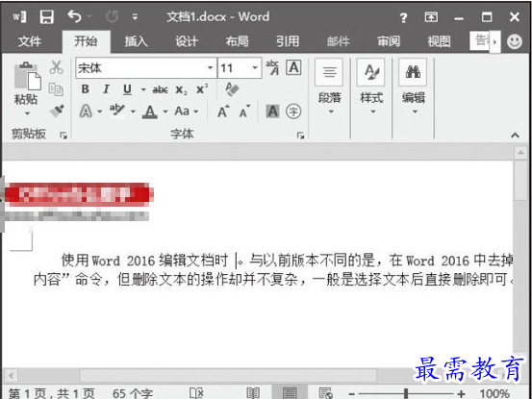Image resolution: width=532 pixels, height=399 pixels.
Task: Toggle superscript formatting
Action: (202, 89)
